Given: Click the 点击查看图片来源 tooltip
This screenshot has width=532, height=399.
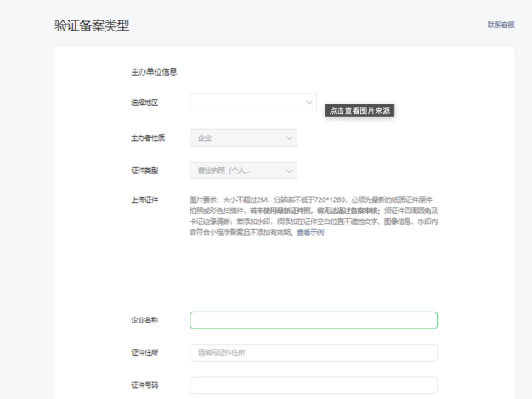Looking at the screenshot, I should pyautogui.click(x=359, y=110).
